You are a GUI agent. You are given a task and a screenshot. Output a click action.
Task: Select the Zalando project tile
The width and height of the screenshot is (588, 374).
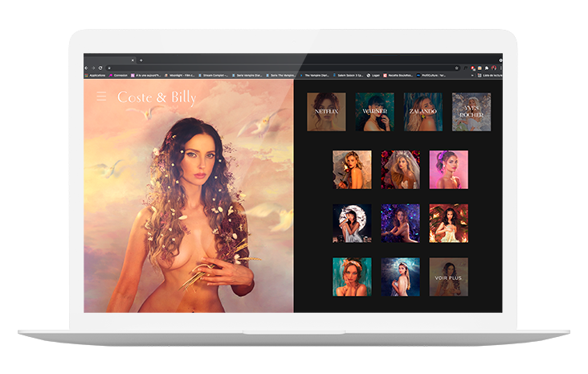[423, 112]
